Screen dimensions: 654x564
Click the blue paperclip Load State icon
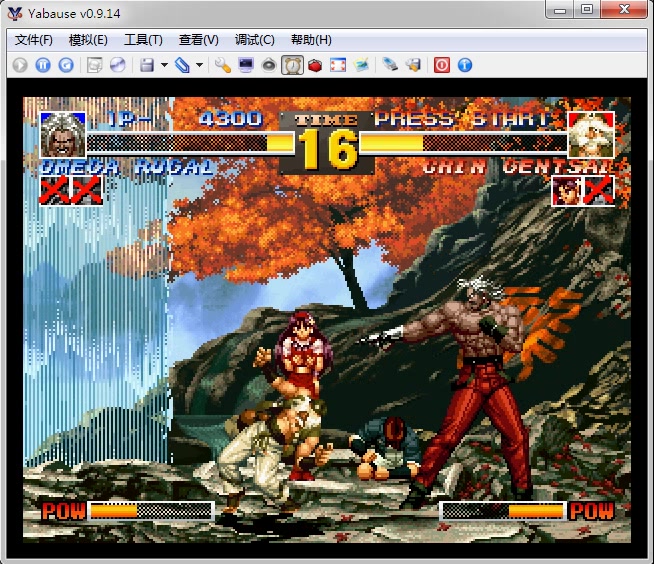[182, 65]
